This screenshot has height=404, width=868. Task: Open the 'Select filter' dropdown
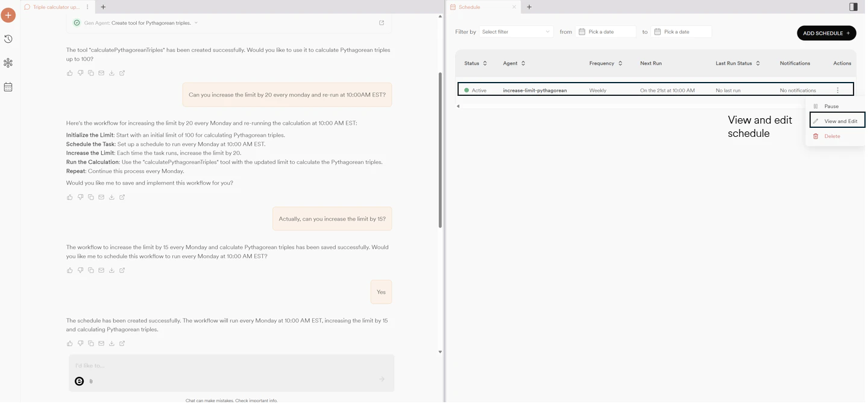coord(517,32)
